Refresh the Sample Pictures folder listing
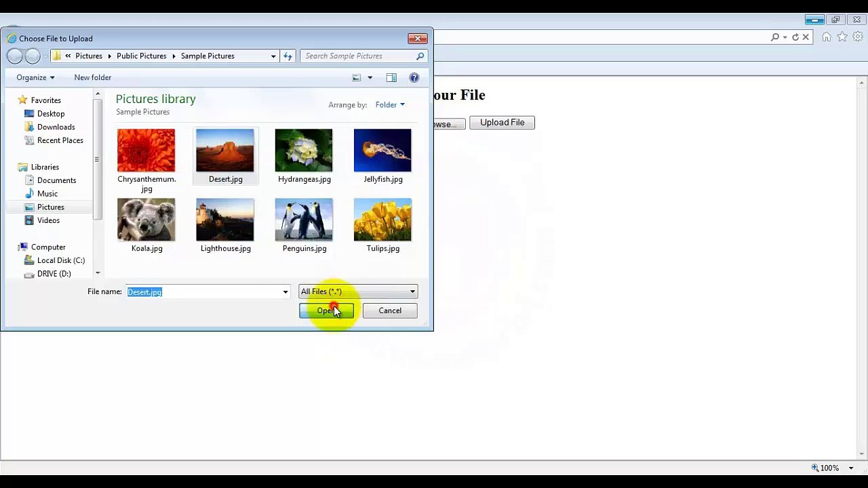The image size is (868, 488). (288, 56)
